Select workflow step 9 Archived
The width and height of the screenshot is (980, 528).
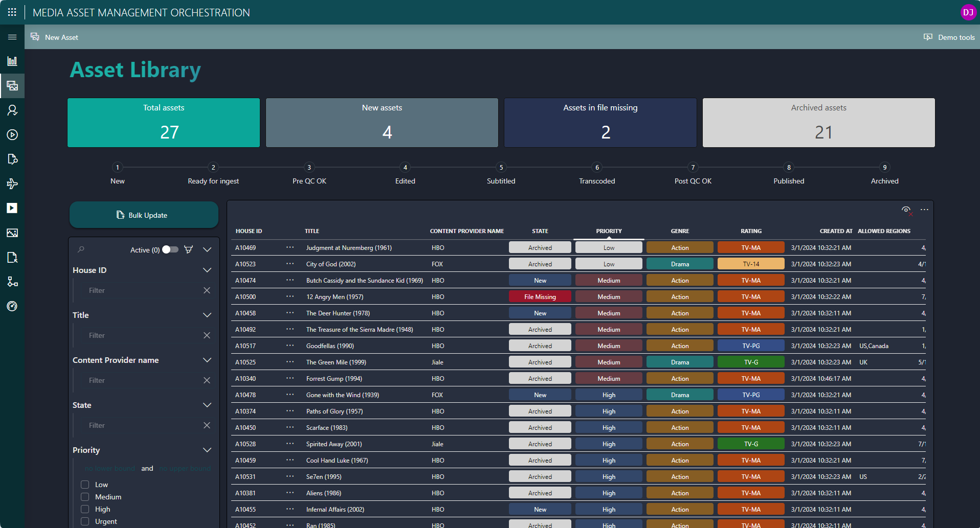[885, 174]
